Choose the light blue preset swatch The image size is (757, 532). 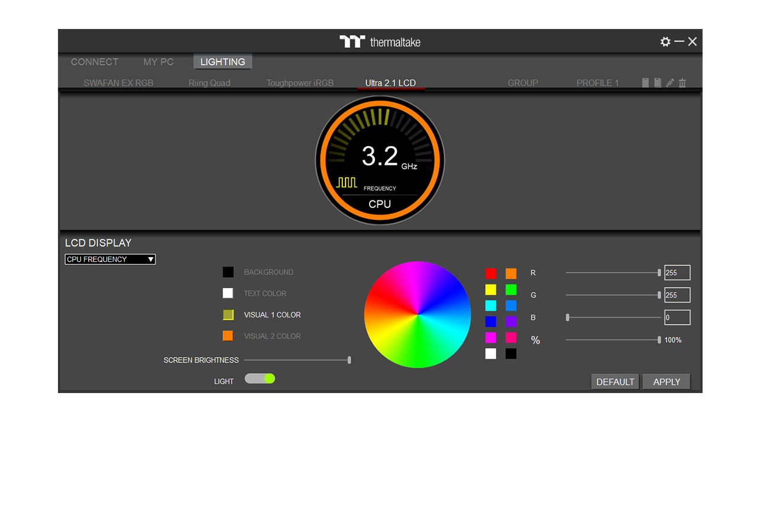click(x=511, y=306)
